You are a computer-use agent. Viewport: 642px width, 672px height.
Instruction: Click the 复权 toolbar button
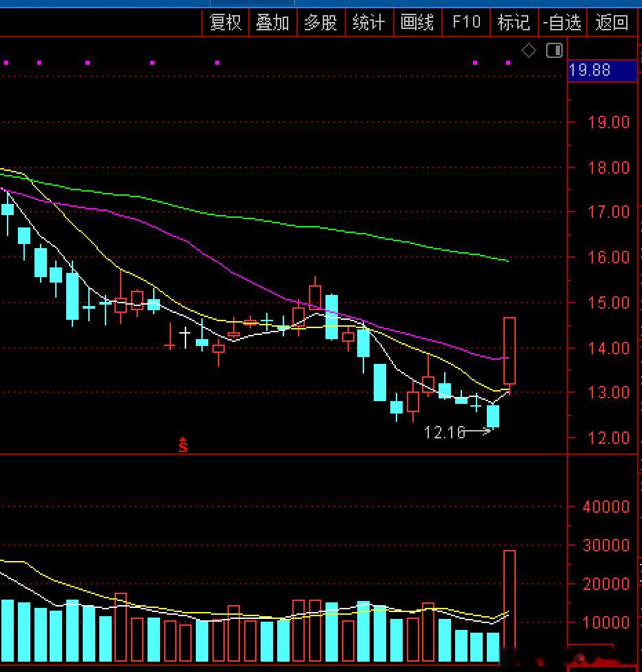[x=225, y=22]
